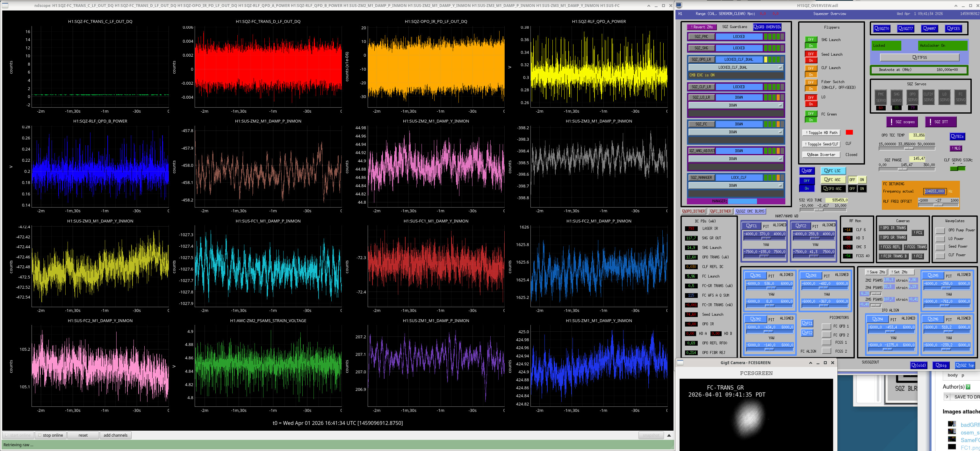Screen dimensions: 980x451
Task: Click the LO SERVO chip icon
Action: 944,97
